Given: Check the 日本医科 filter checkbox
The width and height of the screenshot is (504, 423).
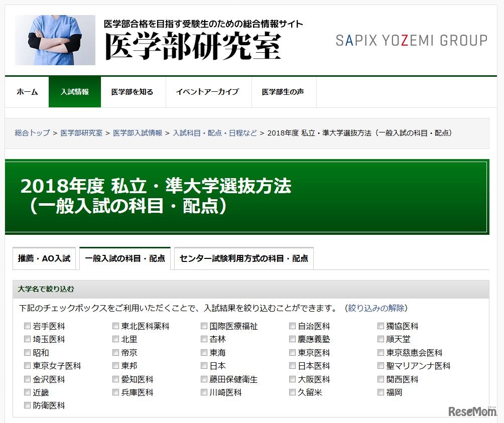Looking at the screenshot, I should [292, 366].
